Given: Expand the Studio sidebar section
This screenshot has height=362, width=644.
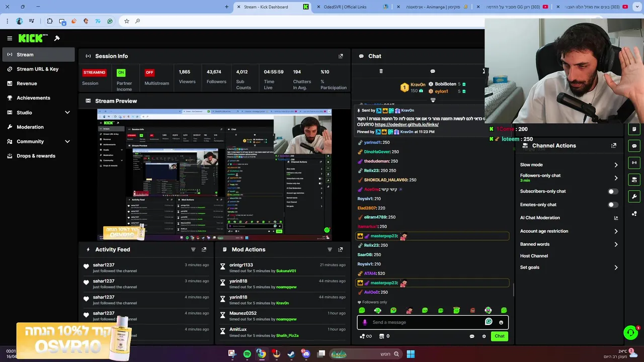Looking at the screenshot, I should 67,113.
